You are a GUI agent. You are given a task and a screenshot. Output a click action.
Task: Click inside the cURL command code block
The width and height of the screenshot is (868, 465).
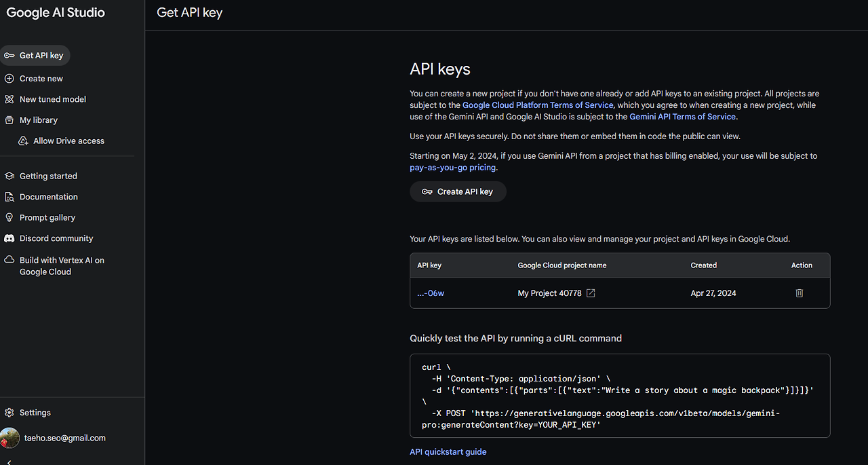[620, 396]
